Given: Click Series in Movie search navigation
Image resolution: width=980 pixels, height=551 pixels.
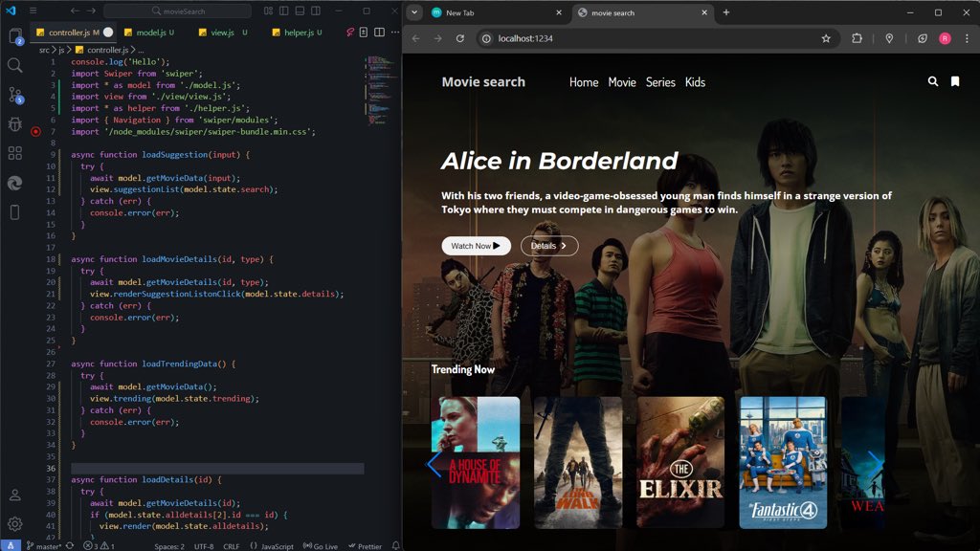Looking at the screenshot, I should (660, 82).
